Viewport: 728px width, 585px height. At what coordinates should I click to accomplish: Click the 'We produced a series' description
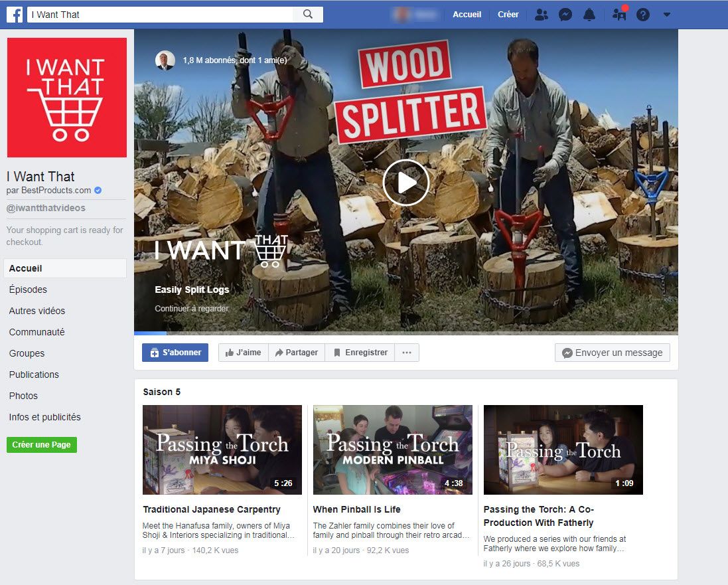click(554, 544)
